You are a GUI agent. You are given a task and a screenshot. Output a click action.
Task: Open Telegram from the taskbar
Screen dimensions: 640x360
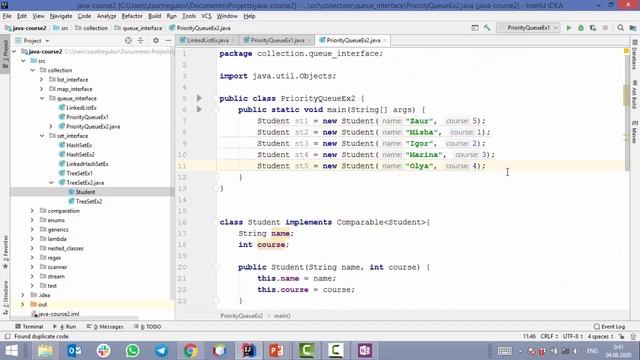[x=161, y=351]
